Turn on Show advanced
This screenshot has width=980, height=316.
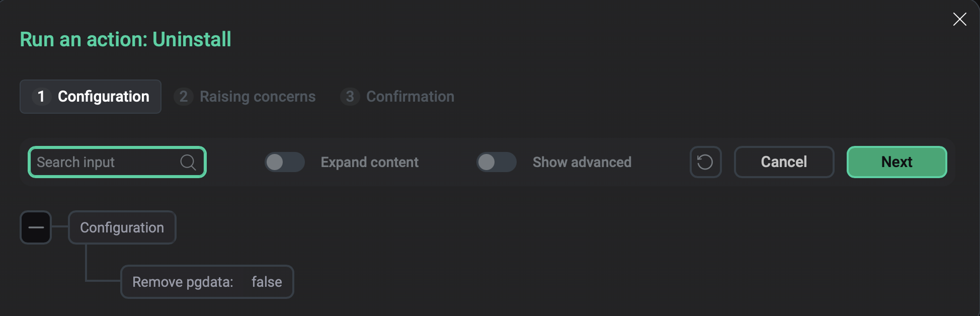[497, 162]
